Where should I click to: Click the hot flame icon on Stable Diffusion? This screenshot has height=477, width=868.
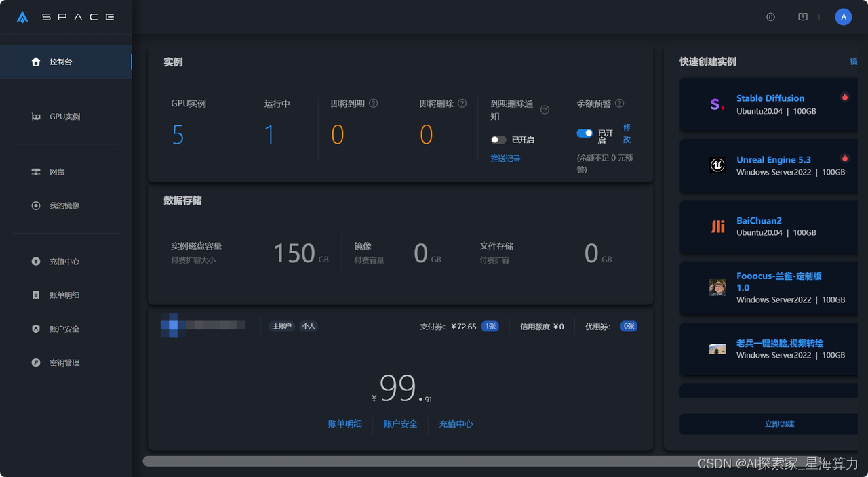[845, 97]
